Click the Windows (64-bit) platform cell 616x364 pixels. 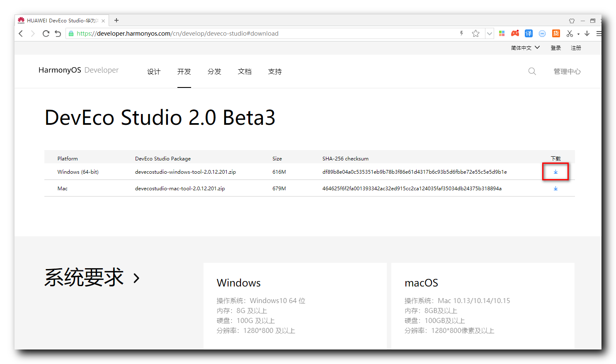pos(78,172)
